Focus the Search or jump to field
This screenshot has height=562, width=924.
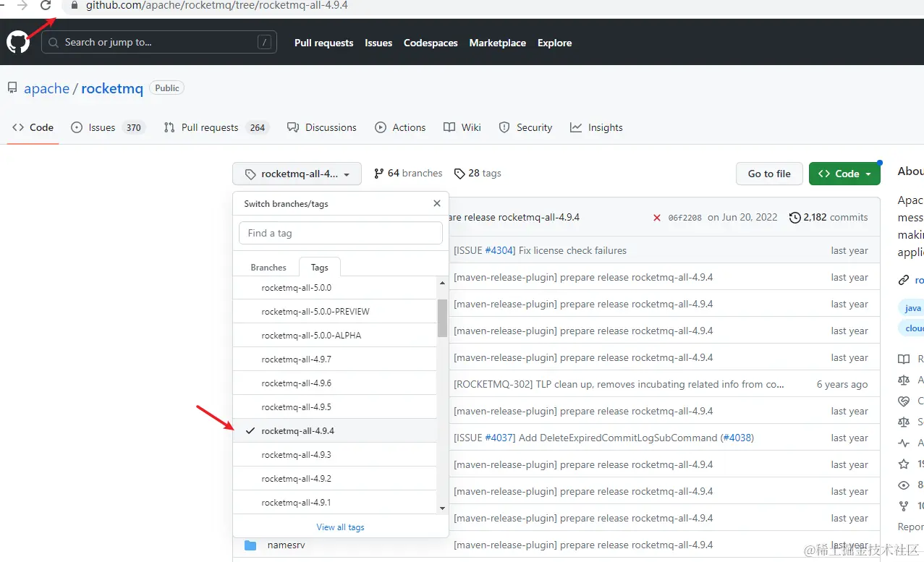[x=159, y=42]
